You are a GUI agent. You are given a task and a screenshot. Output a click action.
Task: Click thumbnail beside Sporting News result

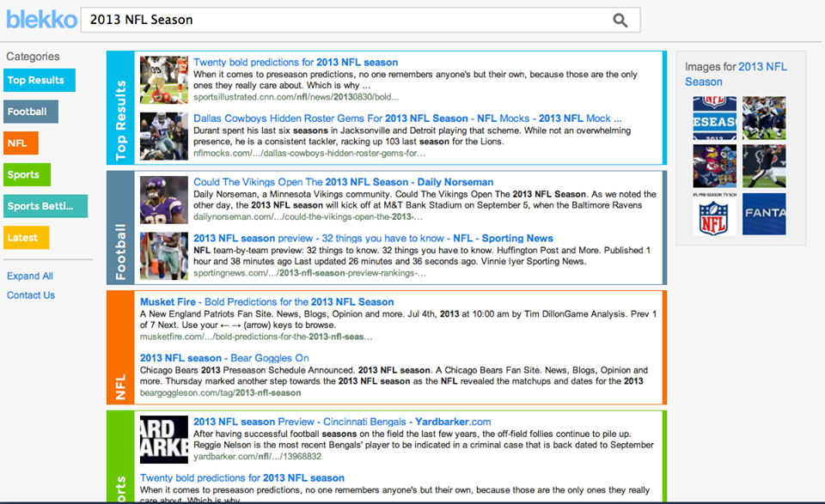coord(164,256)
